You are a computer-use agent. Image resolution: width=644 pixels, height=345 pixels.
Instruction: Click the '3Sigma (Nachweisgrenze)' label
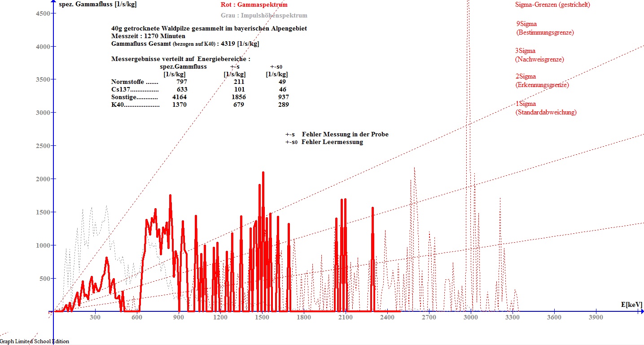pyautogui.click(x=540, y=55)
